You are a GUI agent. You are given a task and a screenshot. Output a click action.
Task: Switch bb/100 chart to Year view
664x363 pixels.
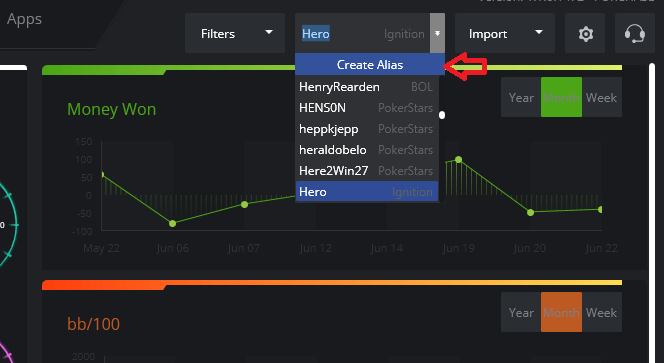pos(521,312)
